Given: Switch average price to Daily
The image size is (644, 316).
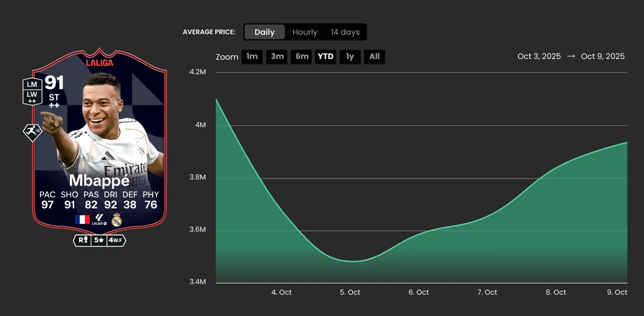Looking at the screenshot, I should tap(264, 32).
